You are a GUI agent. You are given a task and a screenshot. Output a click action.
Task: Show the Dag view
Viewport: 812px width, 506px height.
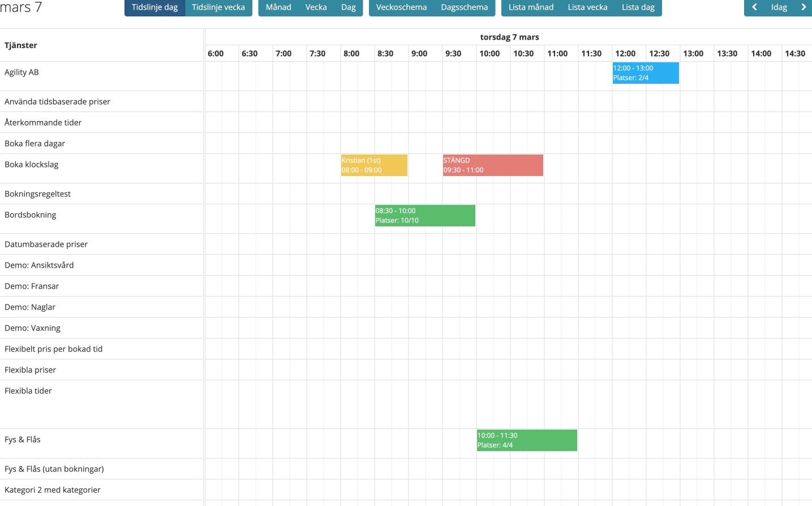(349, 7)
